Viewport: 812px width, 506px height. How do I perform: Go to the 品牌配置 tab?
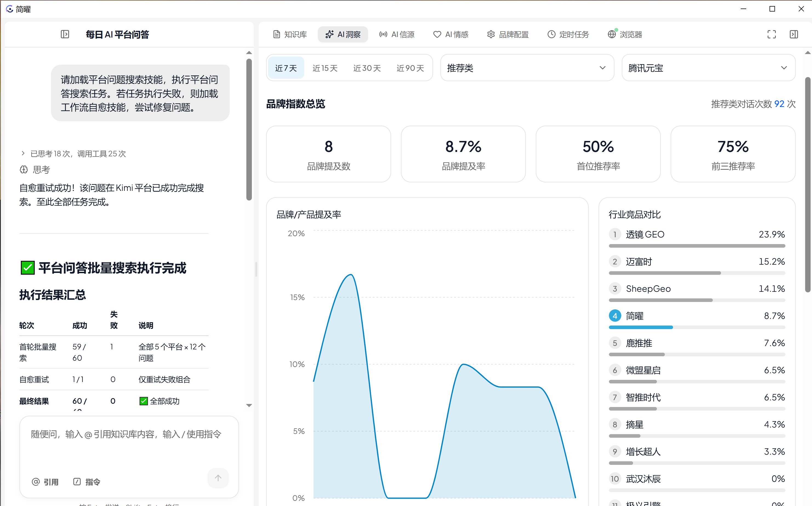click(508, 34)
